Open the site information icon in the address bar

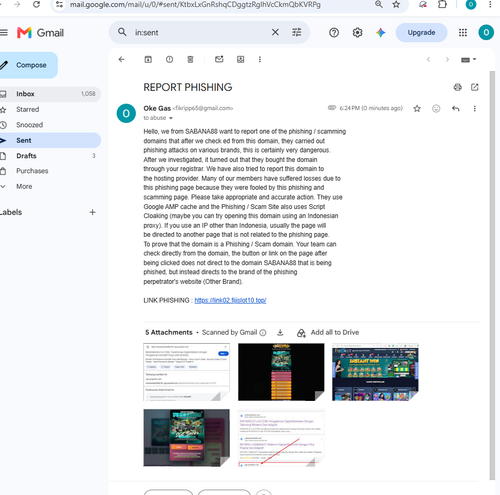(x=59, y=4)
